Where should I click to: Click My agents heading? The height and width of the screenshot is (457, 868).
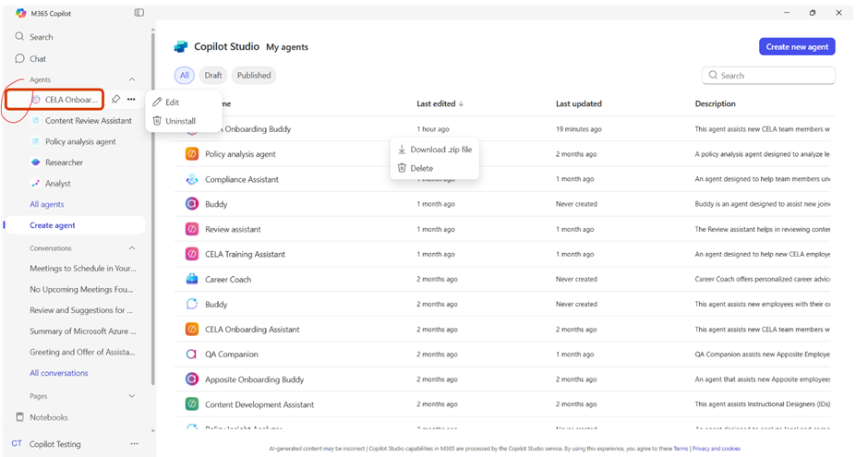(x=287, y=47)
